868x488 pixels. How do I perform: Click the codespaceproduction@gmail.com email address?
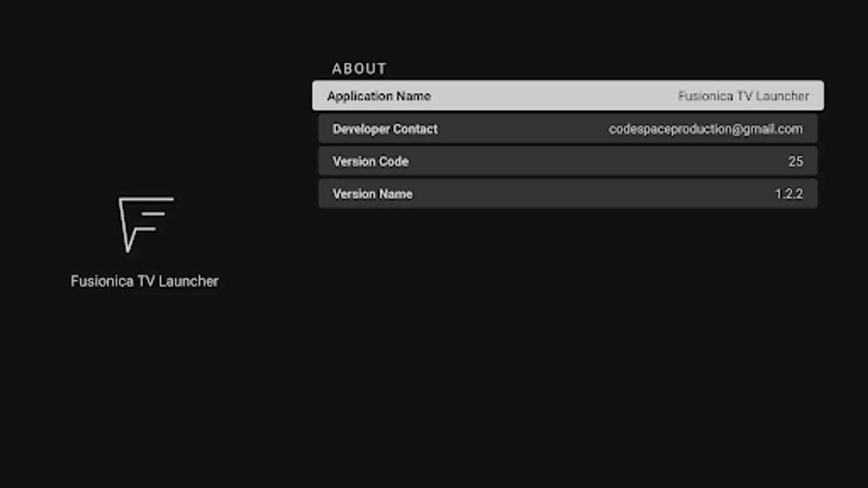pyautogui.click(x=706, y=129)
